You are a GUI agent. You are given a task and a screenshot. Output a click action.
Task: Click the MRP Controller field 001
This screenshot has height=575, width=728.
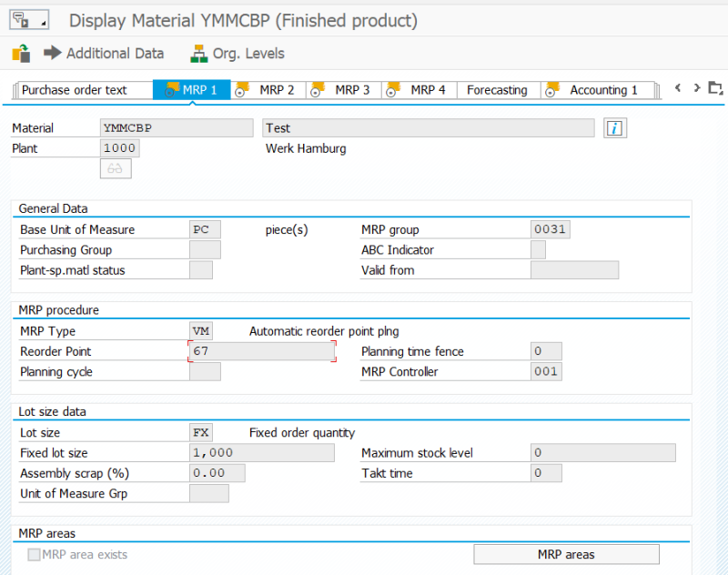tap(546, 372)
